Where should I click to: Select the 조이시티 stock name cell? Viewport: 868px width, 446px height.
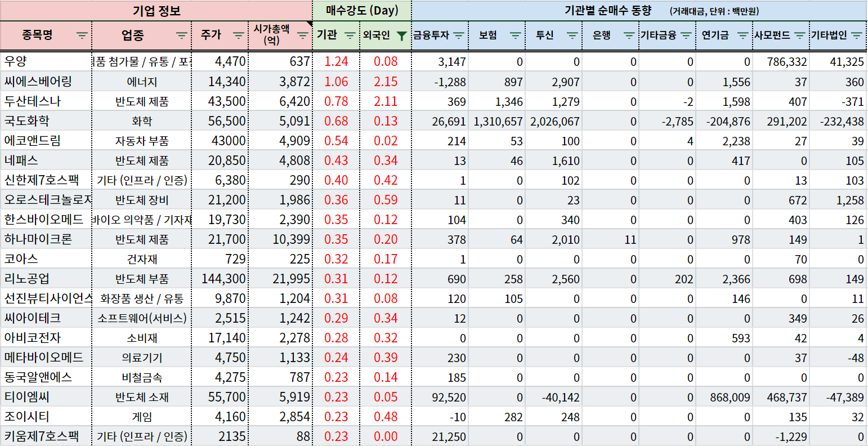pyautogui.click(x=46, y=416)
